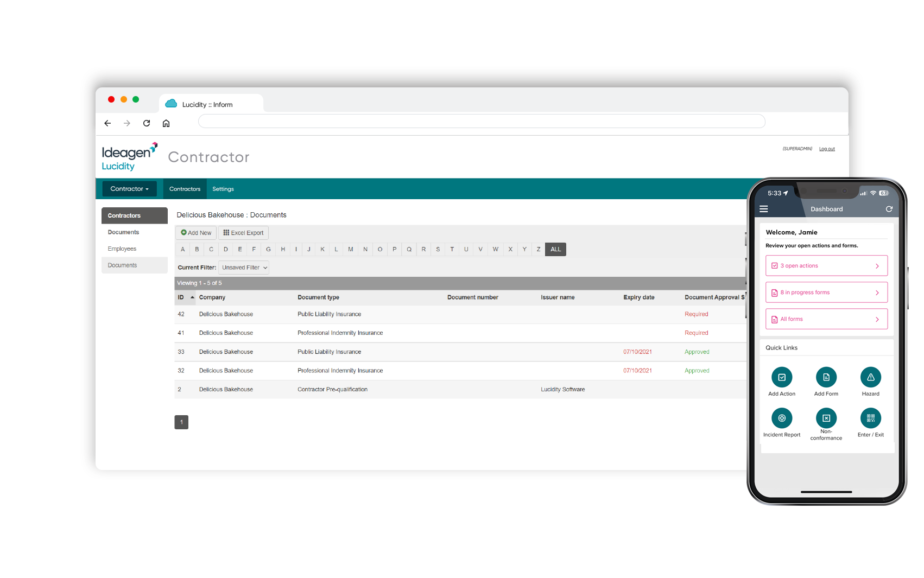This screenshot has width=924, height=578.
Task: Expand the 3 open actions card chevron
Action: click(877, 265)
